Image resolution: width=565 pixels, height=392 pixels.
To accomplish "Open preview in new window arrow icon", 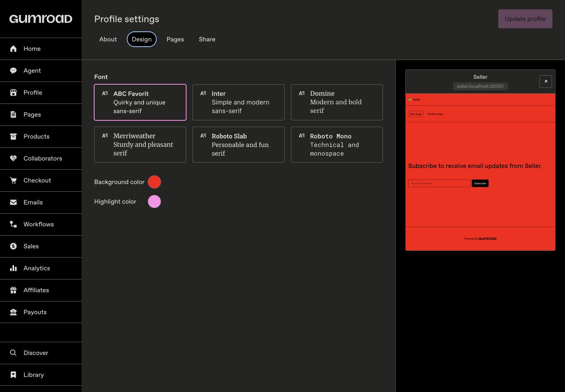I will coord(546,82).
